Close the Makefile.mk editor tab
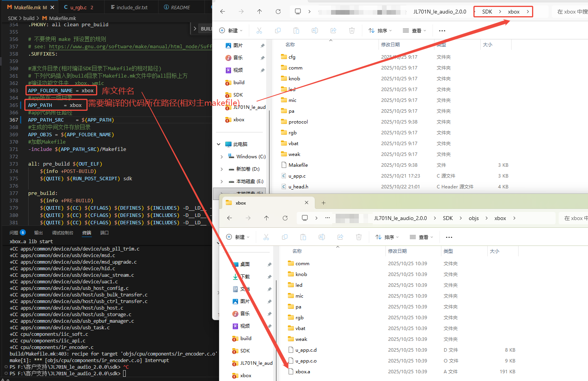The height and width of the screenshot is (381, 588). coord(52,7)
